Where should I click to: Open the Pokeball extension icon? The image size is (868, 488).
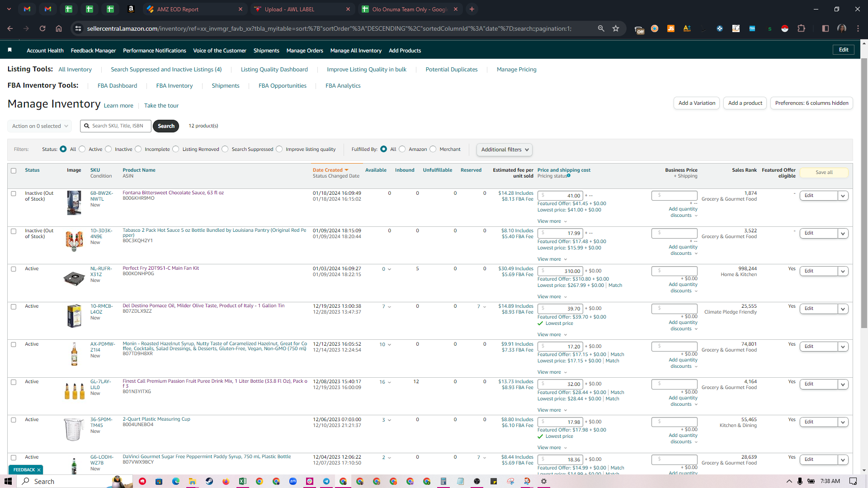(x=785, y=28)
